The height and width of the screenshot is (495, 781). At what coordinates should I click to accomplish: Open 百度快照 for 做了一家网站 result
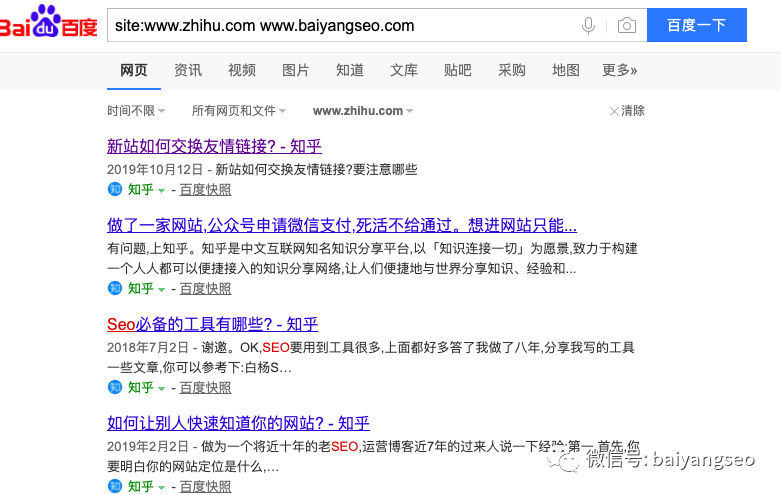205,288
